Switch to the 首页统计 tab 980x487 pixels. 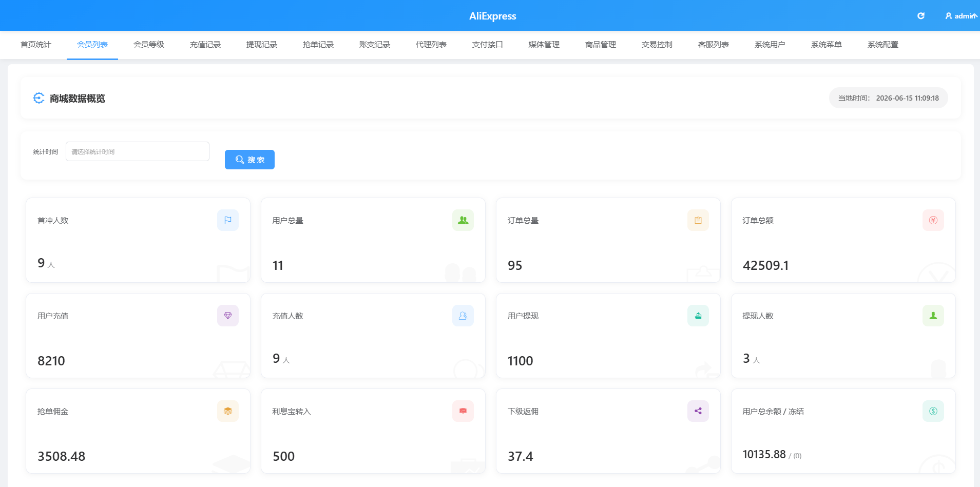[36, 45]
